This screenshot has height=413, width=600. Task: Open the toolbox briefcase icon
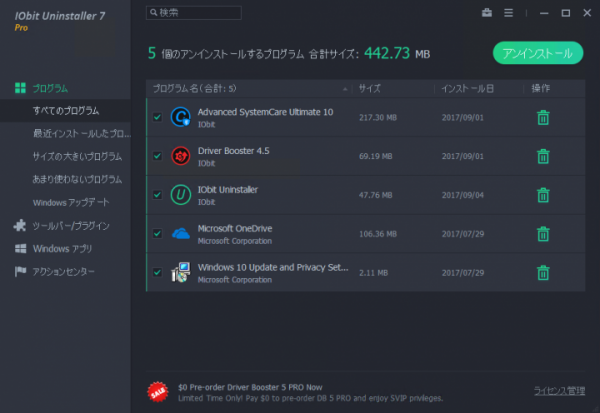(487, 13)
